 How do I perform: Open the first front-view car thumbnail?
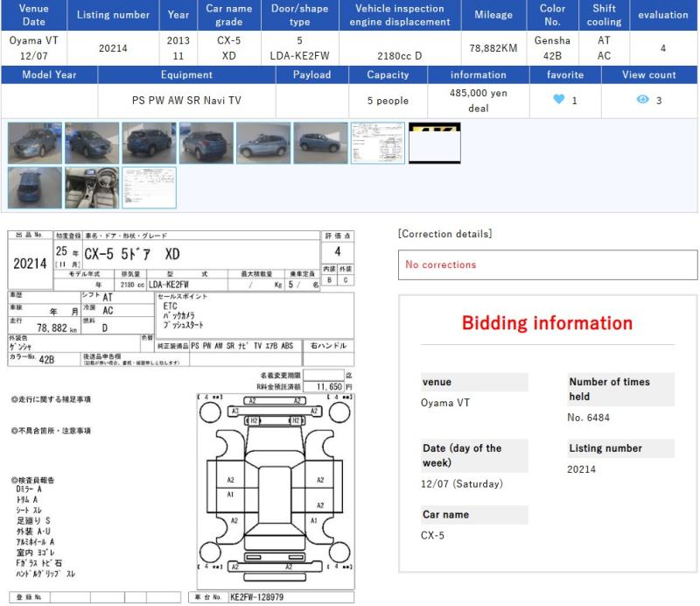click(x=35, y=143)
